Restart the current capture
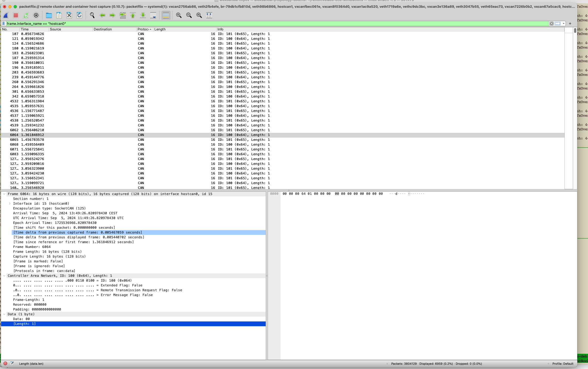 (x=26, y=15)
